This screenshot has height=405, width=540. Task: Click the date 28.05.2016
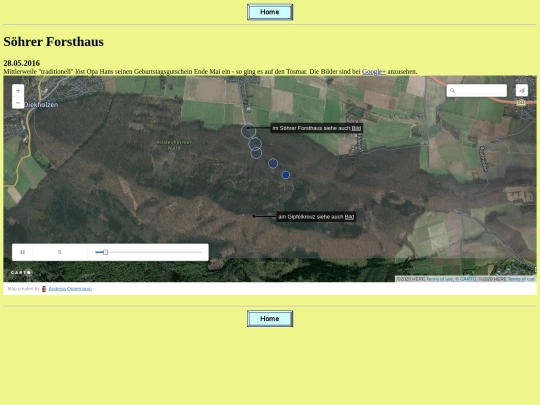pyautogui.click(x=22, y=63)
